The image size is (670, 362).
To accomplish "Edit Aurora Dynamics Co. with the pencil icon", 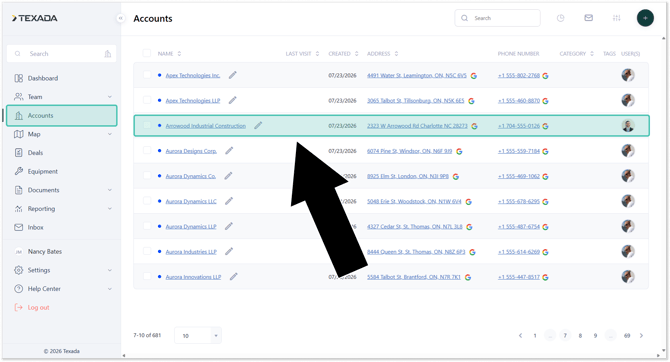I will click(228, 176).
